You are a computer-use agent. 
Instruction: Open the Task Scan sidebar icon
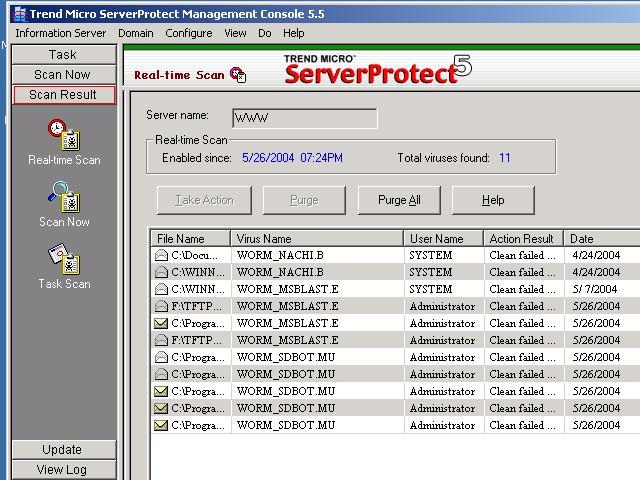click(x=64, y=259)
